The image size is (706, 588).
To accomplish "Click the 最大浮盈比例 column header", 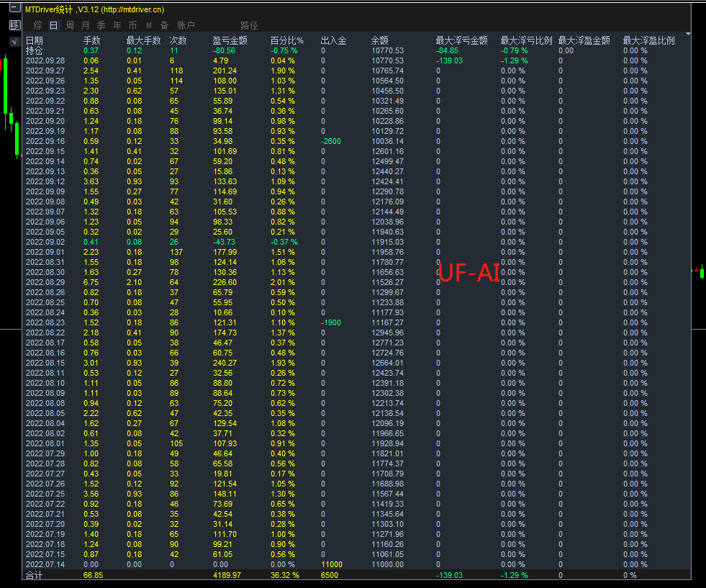I will [649, 40].
